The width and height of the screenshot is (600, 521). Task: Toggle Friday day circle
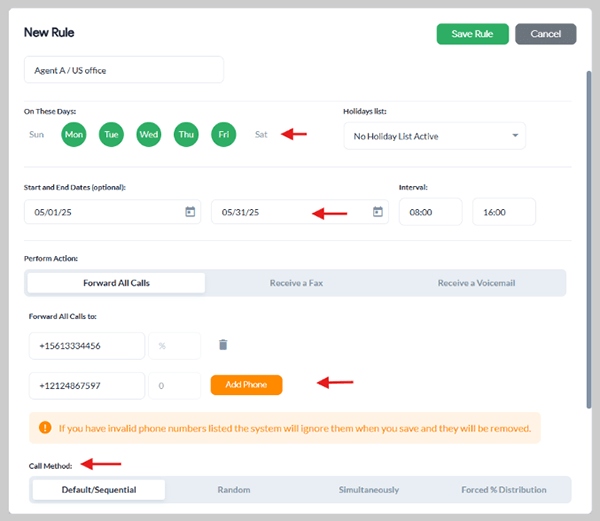(x=223, y=134)
